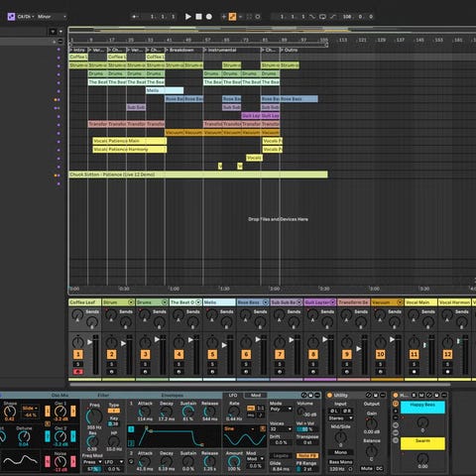Select the Vocals Patience Main clip
Viewport: 476px width, 476px height.
130,141
